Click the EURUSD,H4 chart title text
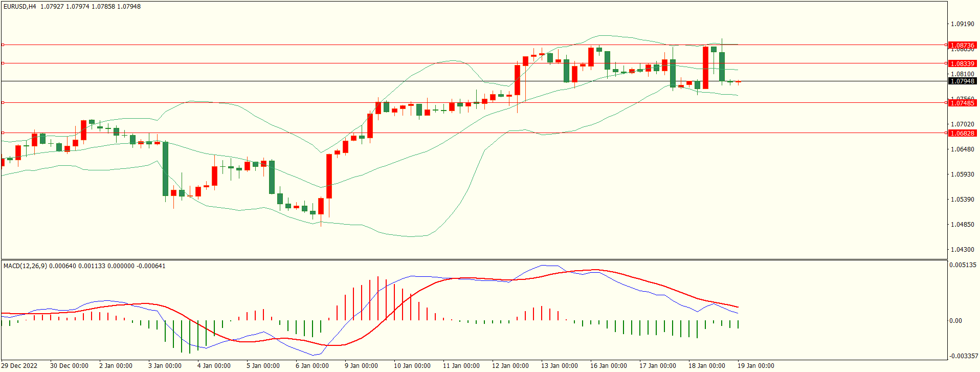980x372 pixels. click(20, 7)
